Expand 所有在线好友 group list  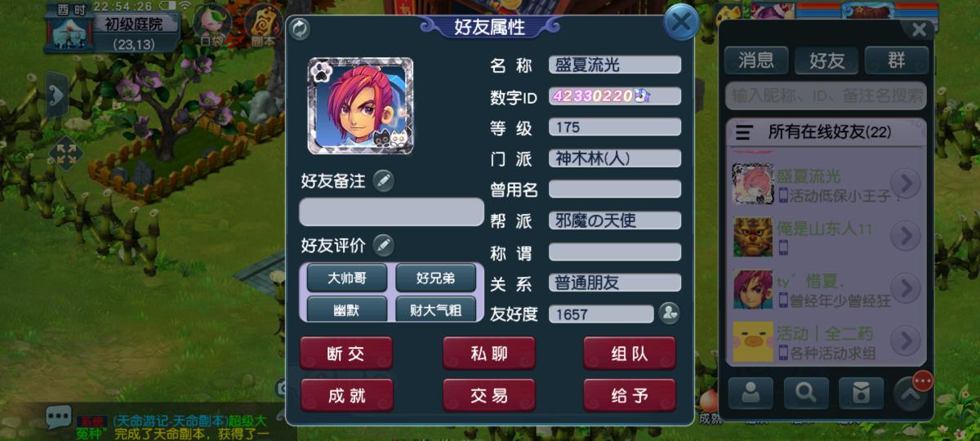coord(826,131)
